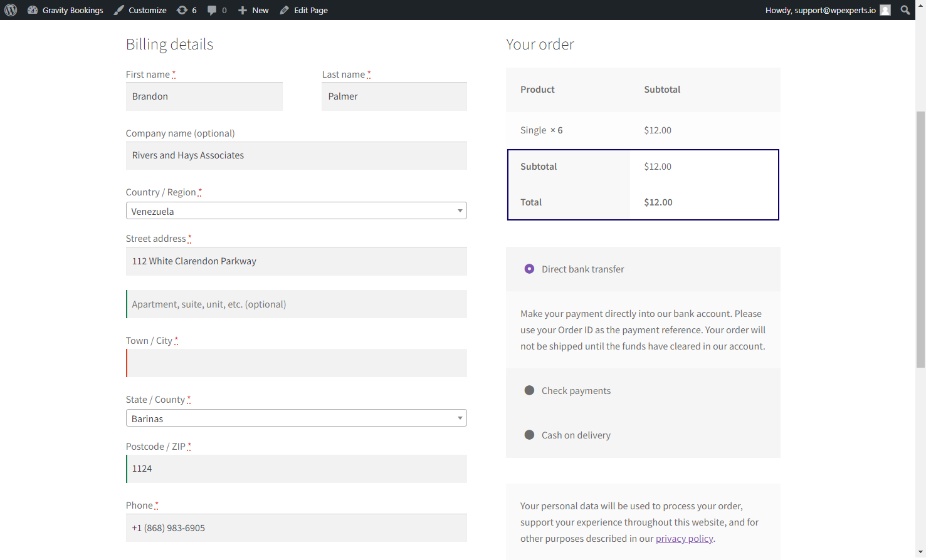Click the page vertical scrollbar thumb
The width and height of the screenshot is (926, 560).
pyautogui.click(x=920, y=239)
